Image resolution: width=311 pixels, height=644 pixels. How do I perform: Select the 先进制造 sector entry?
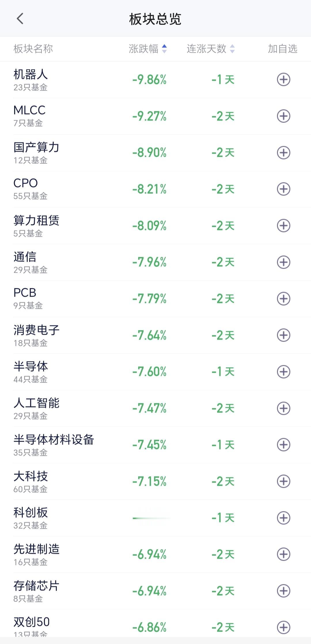(155, 554)
